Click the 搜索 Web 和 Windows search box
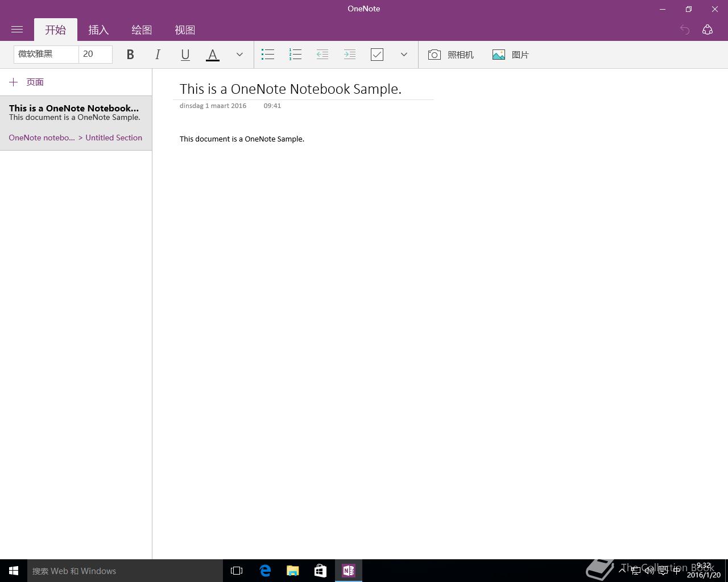This screenshot has width=728, height=582. [x=125, y=571]
